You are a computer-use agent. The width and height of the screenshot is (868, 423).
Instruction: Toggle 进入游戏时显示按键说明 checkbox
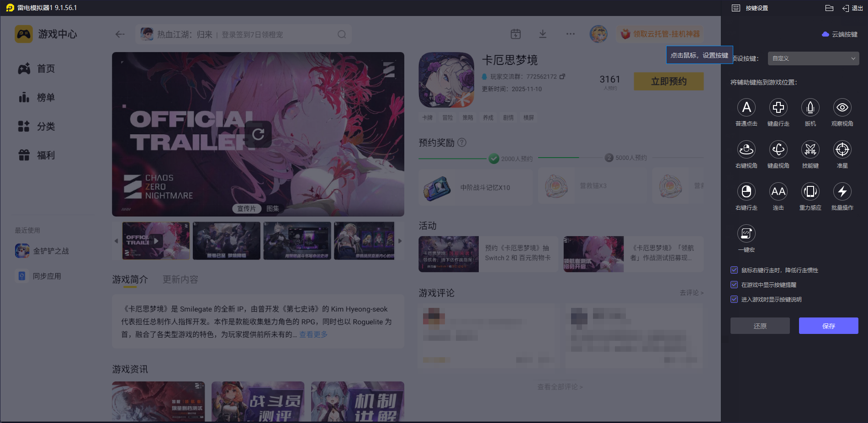734,299
